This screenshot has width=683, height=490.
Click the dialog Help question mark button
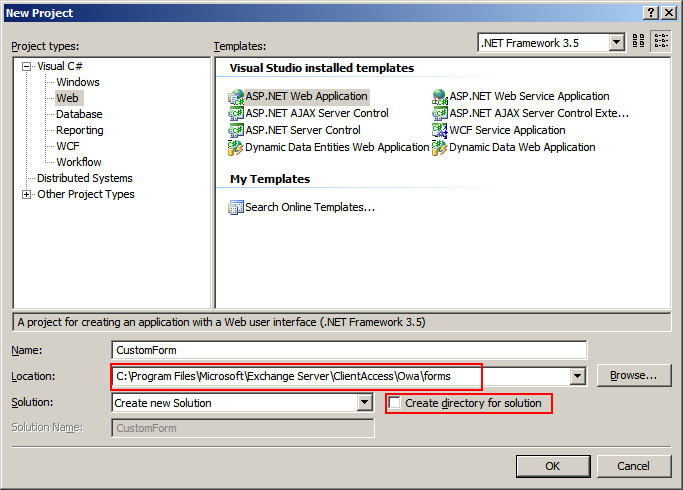point(650,13)
